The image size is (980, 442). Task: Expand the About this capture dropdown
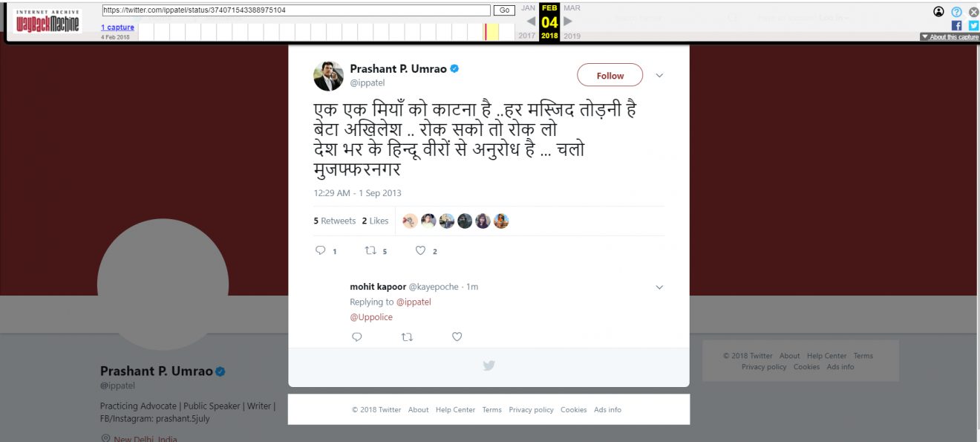[x=950, y=37]
